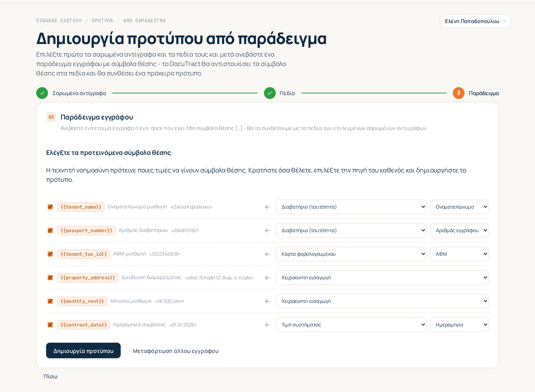Screen dimensions: 535x392
Task: Uncheck the tenant_name placeholder checkbox
Action: coord(50,207)
